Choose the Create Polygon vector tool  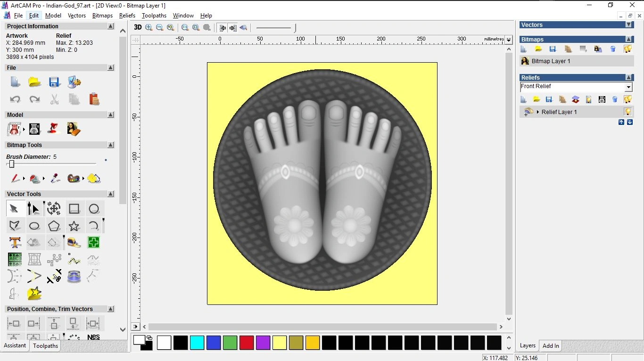(54, 226)
